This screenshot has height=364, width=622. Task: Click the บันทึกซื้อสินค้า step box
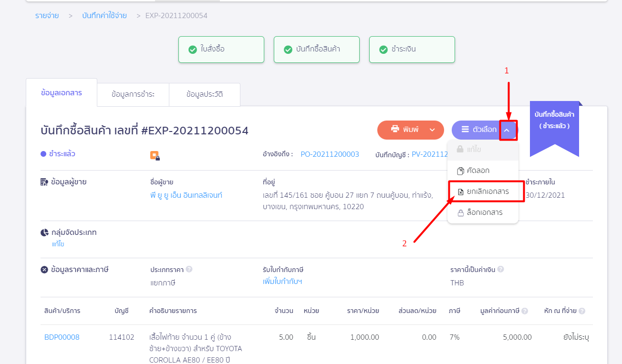(317, 49)
